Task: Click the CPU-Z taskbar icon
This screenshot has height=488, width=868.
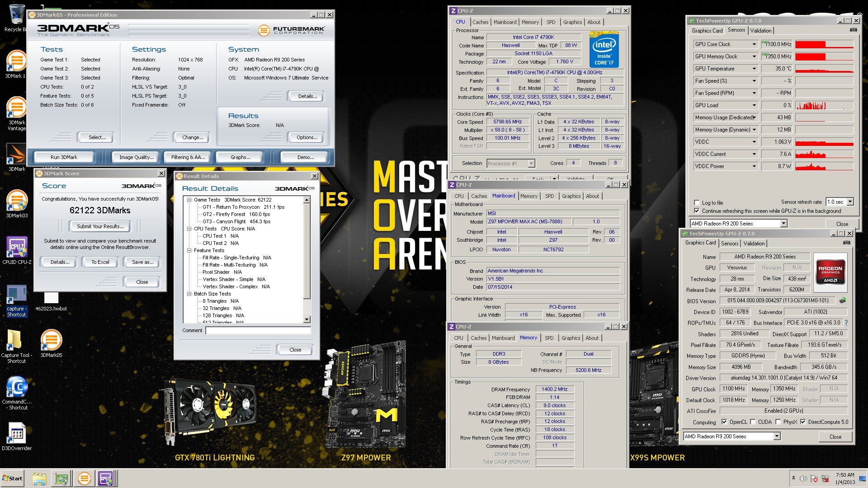Action: click(x=105, y=479)
